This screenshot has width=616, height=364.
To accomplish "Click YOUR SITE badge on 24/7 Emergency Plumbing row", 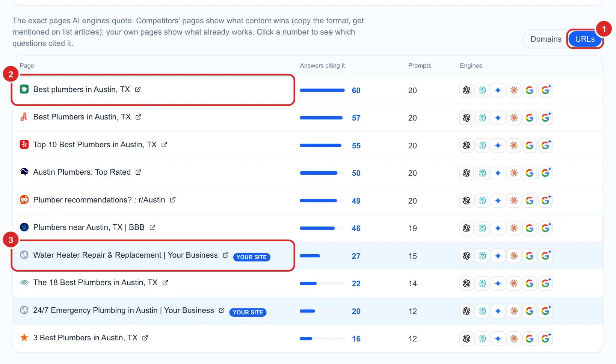I will [x=248, y=313].
